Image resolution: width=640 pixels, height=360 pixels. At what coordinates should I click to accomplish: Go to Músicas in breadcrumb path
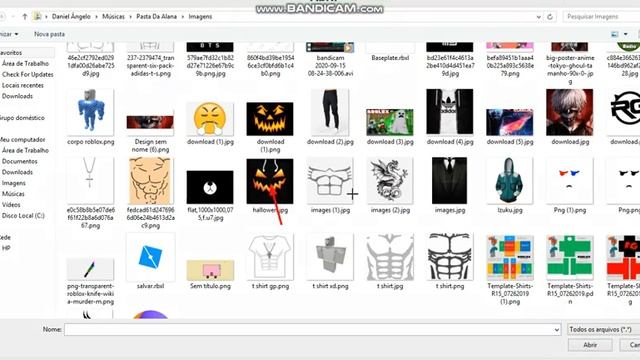coord(113,17)
